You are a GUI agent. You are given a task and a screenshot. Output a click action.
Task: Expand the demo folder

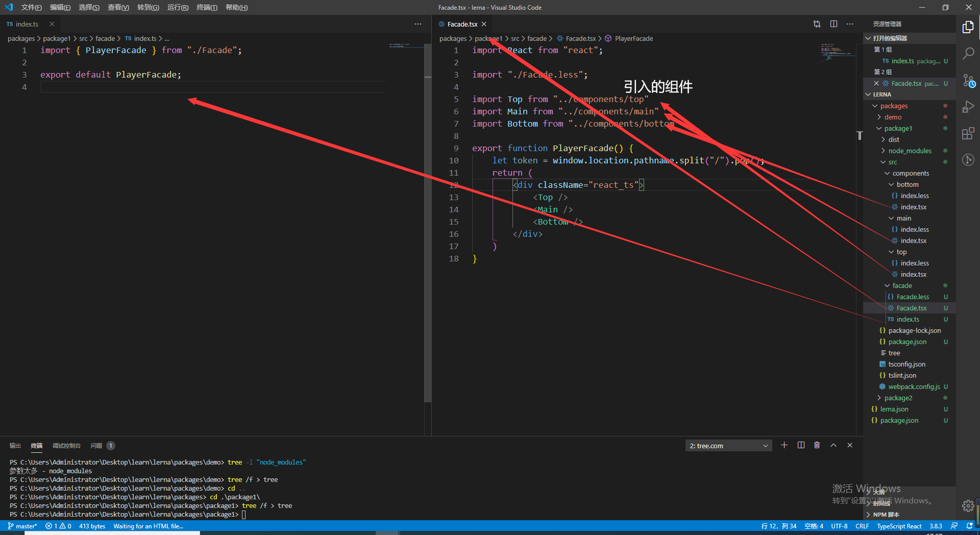pos(893,117)
